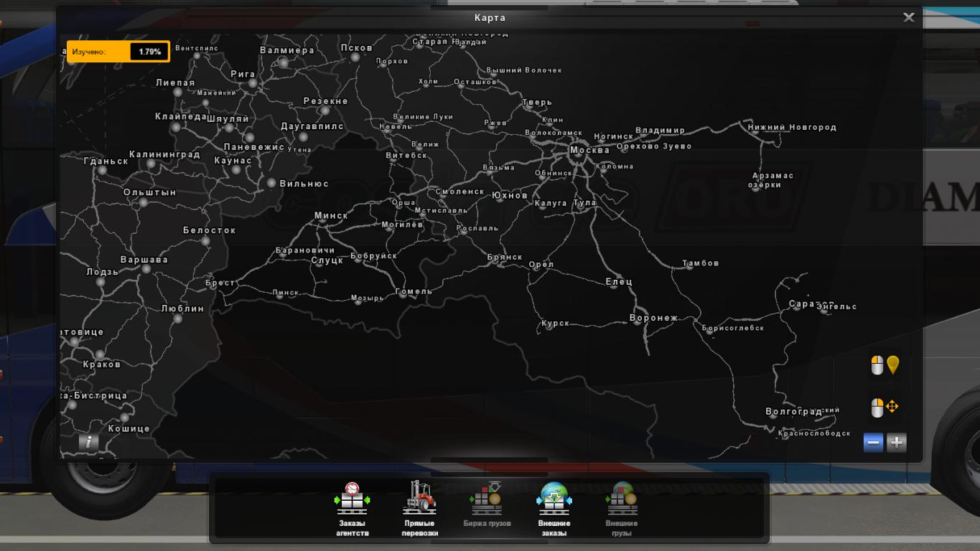The width and height of the screenshot is (980, 551).
Task: Select the Рига city marker
Action: pos(253,83)
